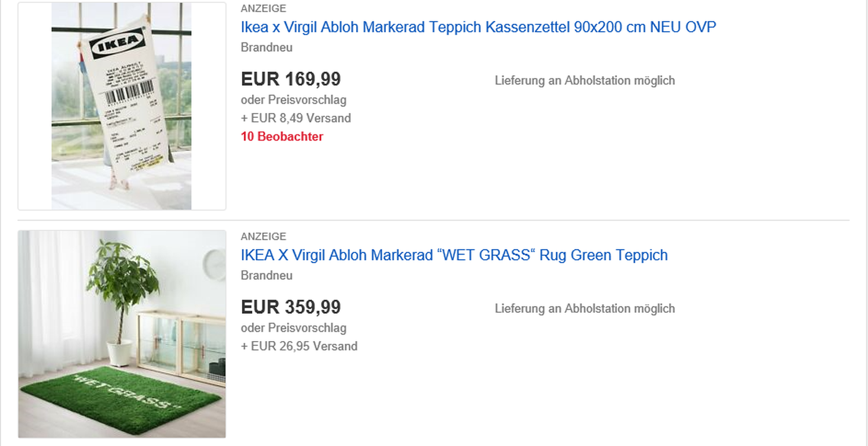Screen dimensions: 868x446
Task: Click "oder Preisvorschlag" under the 359,99 price
Action: 293,328
